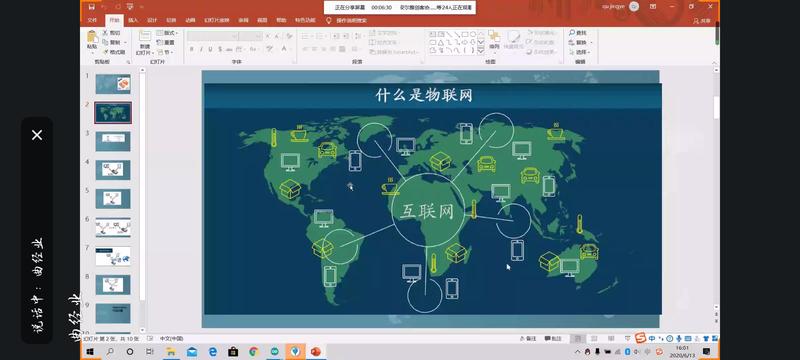Open the Select dropdown in Editing group

point(580,52)
